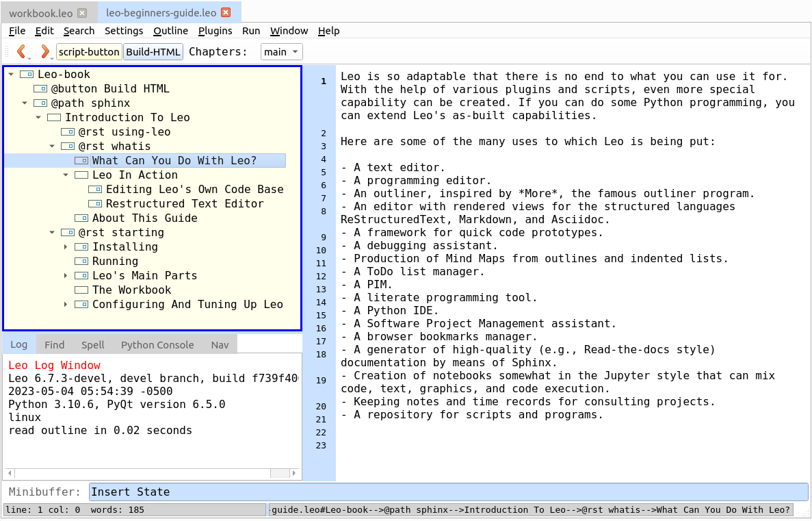Image resolution: width=812 pixels, height=521 pixels.
Task: Expand the Installing tree node
Action: click(x=66, y=247)
